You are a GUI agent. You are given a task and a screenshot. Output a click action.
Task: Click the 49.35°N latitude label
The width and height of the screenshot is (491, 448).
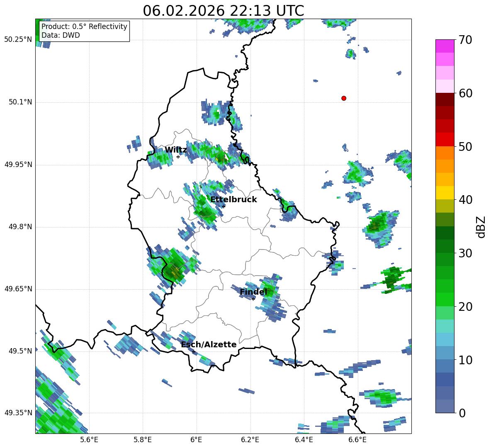pyautogui.click(x=18, y=413)
